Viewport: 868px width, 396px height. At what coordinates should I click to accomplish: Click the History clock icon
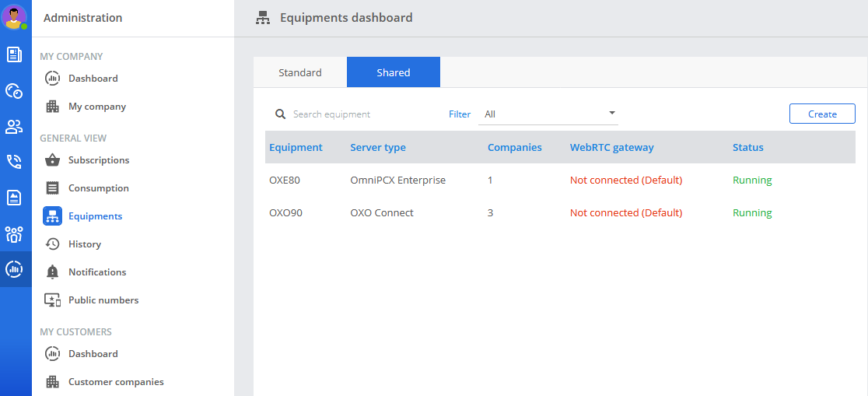(x=53, y=244)
